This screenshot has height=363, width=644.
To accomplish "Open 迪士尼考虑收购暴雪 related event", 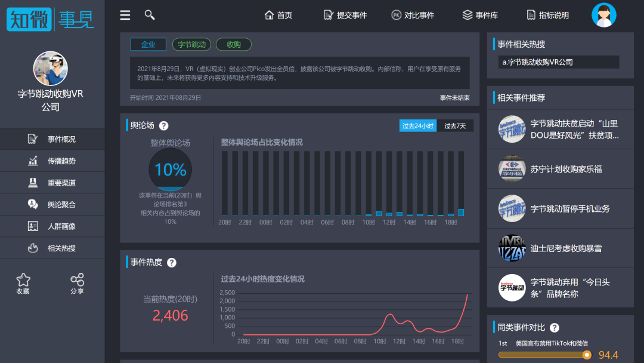I will coord(560,248).
